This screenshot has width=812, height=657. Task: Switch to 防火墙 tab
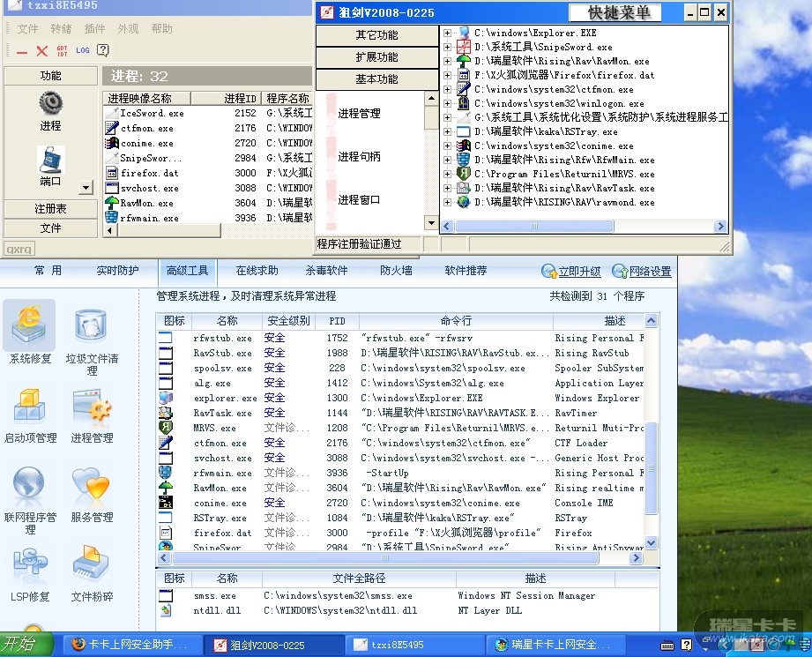pyautogui.click(x=396, y=271)
